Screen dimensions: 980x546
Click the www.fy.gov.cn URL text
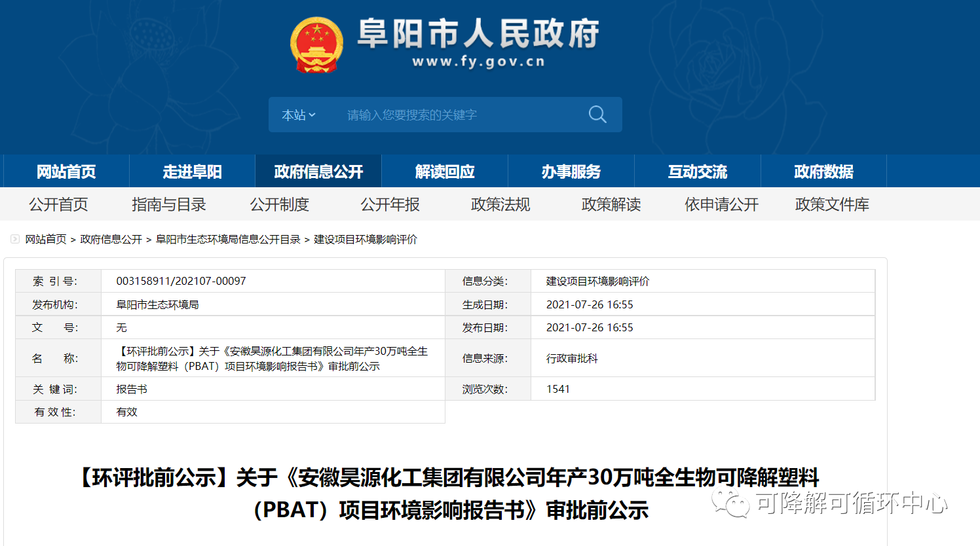478,62
